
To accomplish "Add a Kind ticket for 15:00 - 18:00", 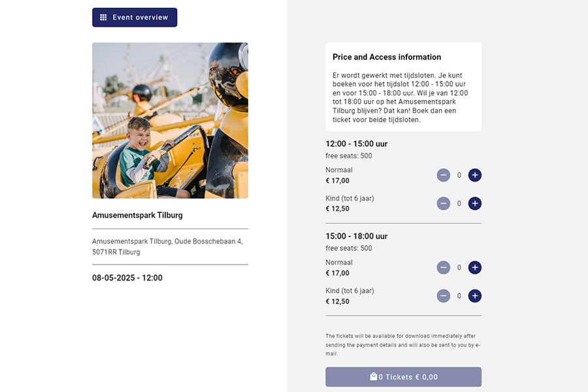I will (475, 296).
